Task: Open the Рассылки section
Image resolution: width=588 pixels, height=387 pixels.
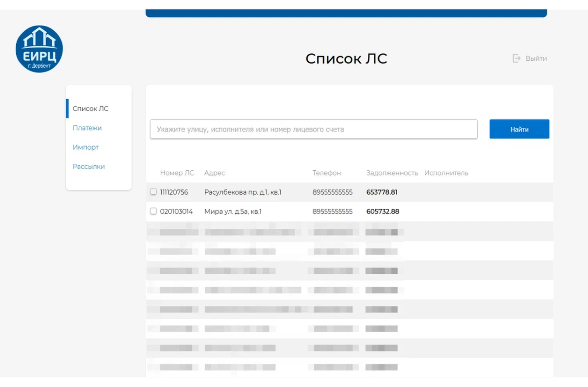Action: click(x=89, y=166)
